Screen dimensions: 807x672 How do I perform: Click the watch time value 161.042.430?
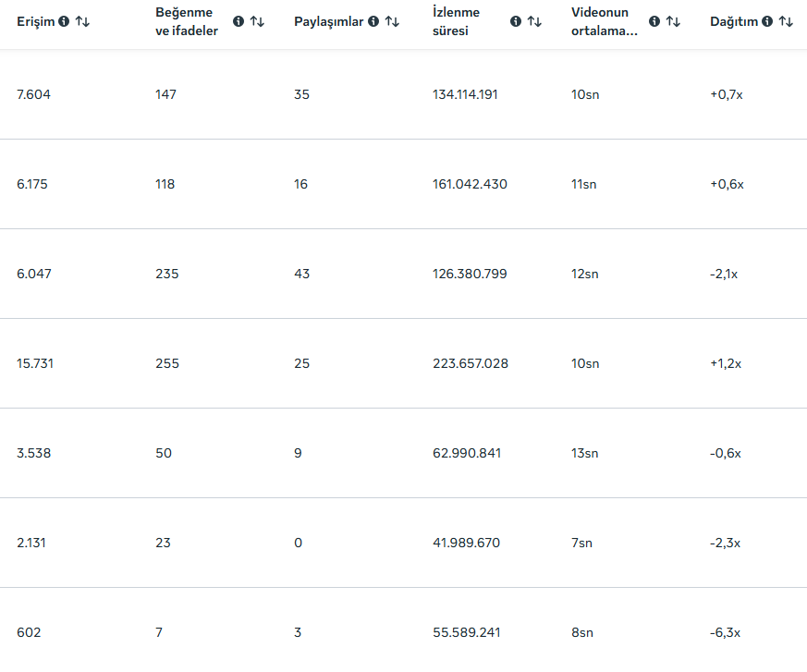(470, 184)
